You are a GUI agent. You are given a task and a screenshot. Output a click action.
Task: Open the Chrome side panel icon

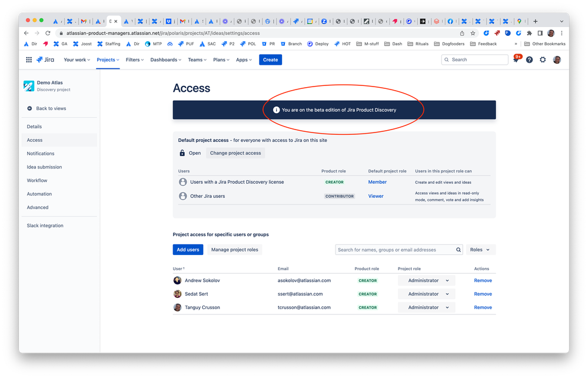pyautogui.click(x=540, y=33)
